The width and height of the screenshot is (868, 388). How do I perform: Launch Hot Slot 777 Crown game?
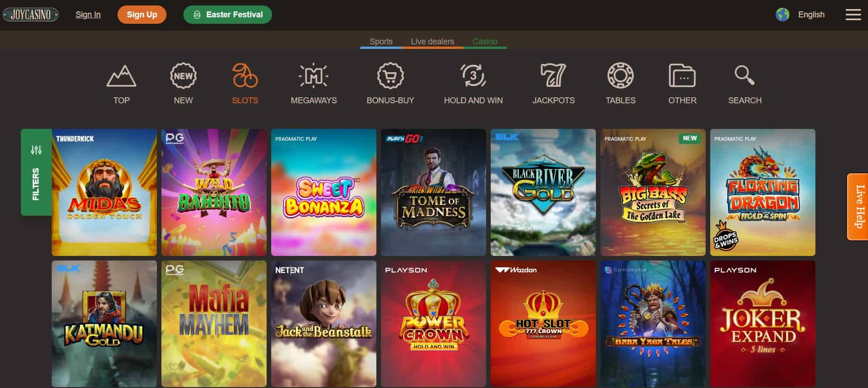pyautogui.click(x=543, y=324)
